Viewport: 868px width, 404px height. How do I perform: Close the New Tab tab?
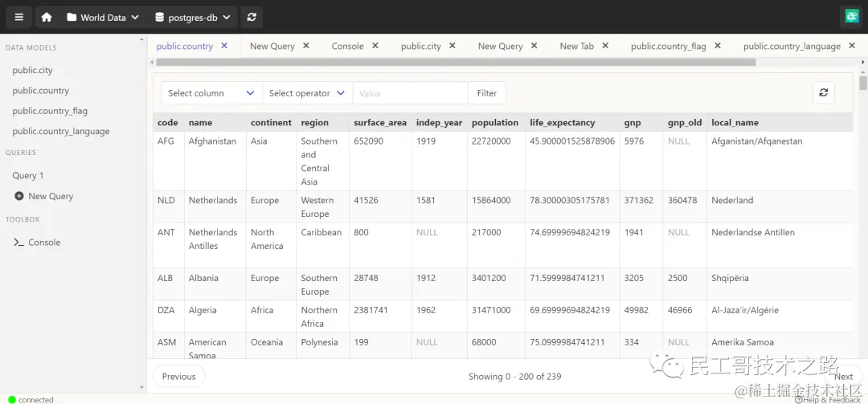(x=605, y=46)
